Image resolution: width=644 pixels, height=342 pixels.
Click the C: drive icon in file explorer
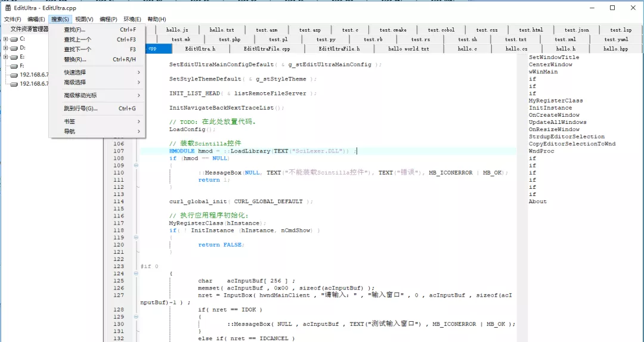14,39
